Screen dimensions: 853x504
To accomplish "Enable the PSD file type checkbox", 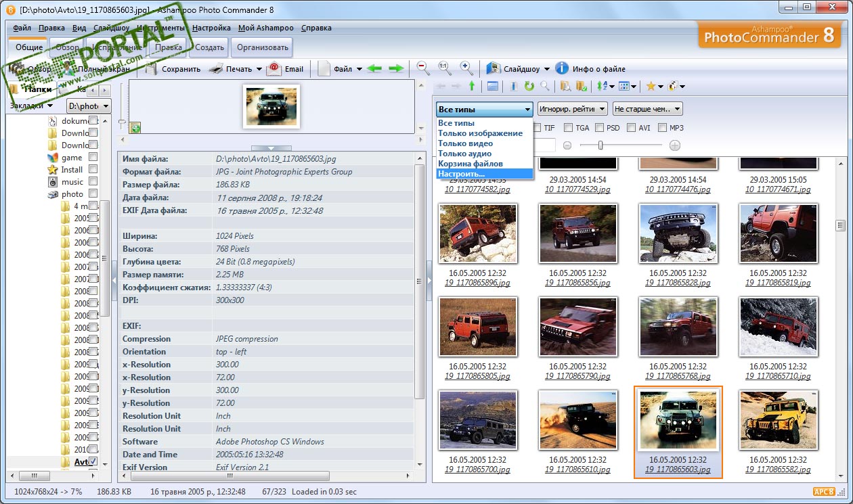I will (x=599, y=128).
